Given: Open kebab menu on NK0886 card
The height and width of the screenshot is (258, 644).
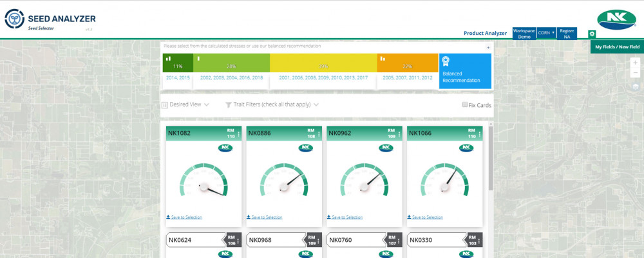Looking at the screenshot, I should click(x=319, y=134).
